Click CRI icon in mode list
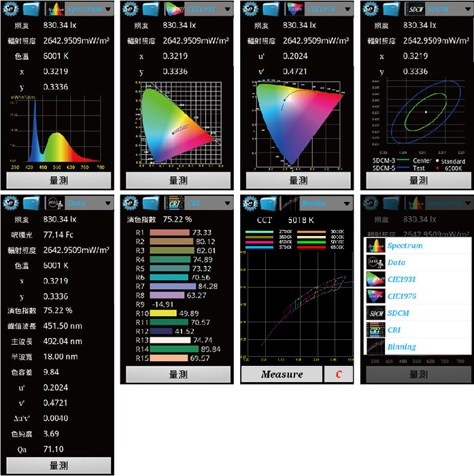The height and width of the screenshot is (476, 474). pyautogui.click(x=375, y=330)
